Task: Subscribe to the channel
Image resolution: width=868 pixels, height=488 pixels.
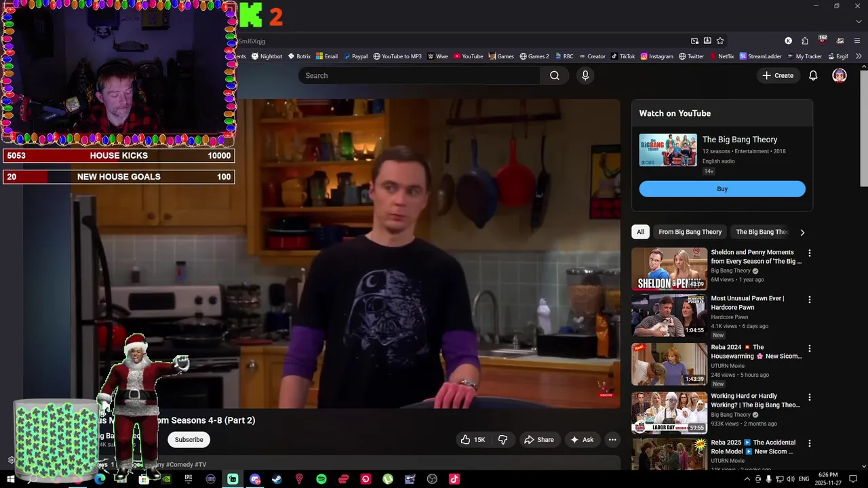Action: (189, 440)
